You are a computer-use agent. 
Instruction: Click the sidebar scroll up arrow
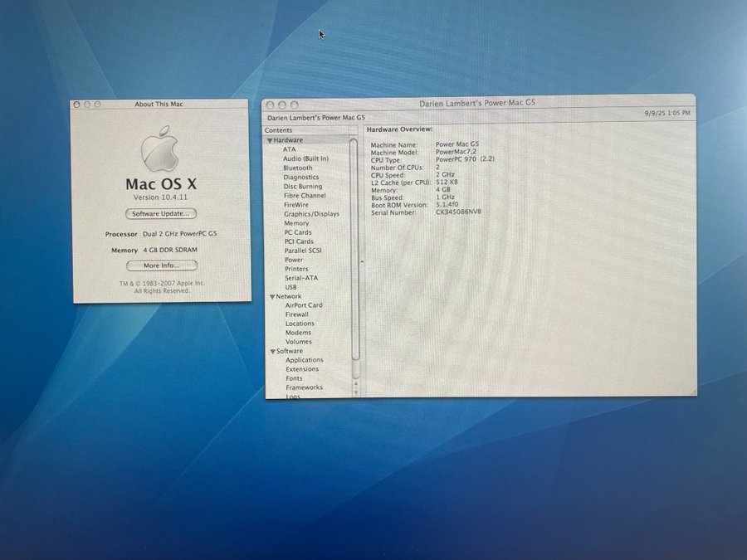point(356,383)
